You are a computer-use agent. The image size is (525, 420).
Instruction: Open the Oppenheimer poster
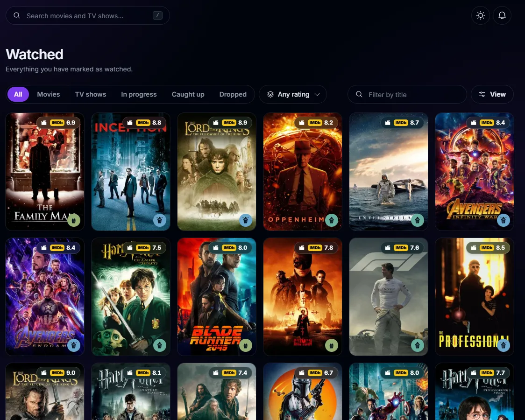303,172
